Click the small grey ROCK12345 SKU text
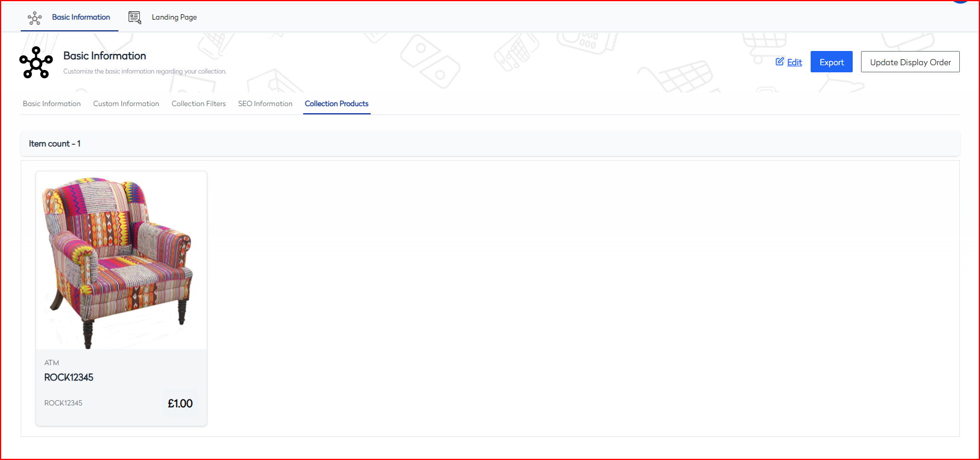Screen dimensions: 980x460 (x=63, y=403)
